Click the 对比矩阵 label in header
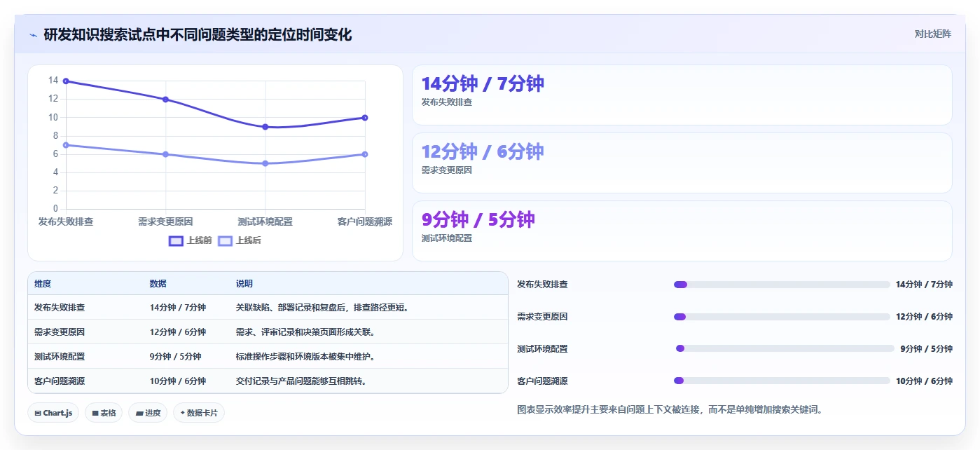The height and width of the screenshot is (450, 980). click(x=932, y=34)
